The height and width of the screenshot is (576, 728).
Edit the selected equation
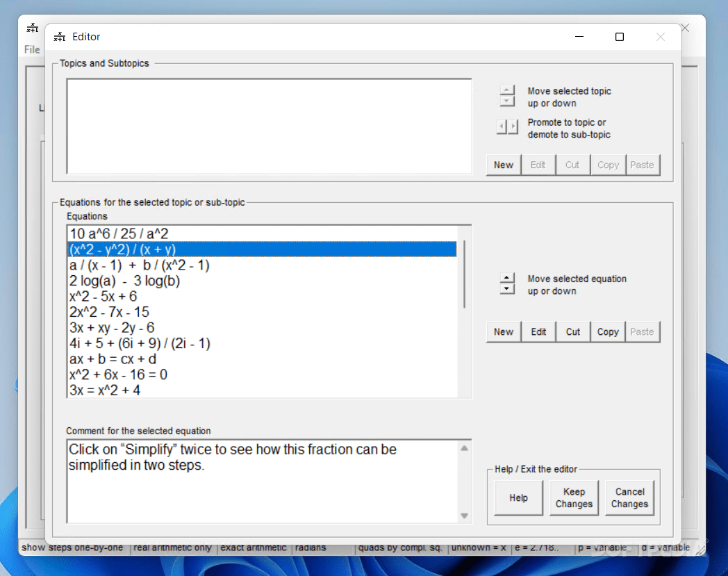pyautogui.click(x=538, y=331)
